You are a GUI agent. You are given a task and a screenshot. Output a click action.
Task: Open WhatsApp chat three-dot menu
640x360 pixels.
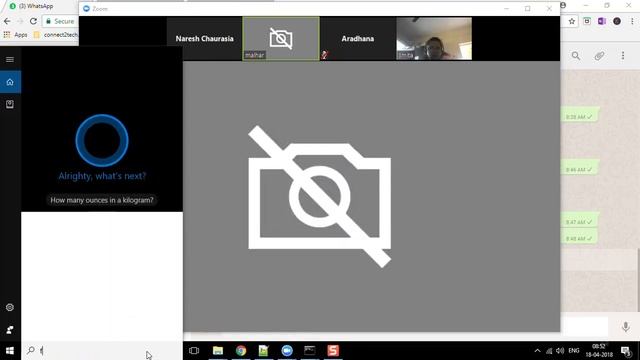tap(623, 56)
